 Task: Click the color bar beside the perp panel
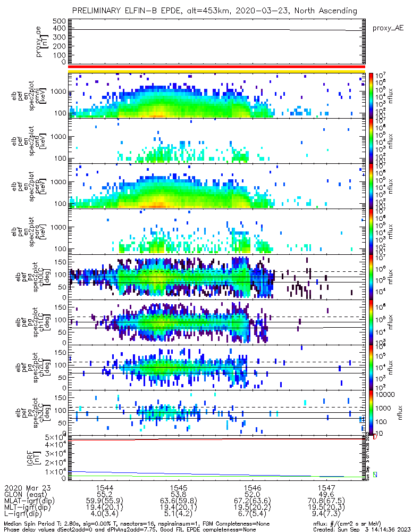click(x=371, y=186)
